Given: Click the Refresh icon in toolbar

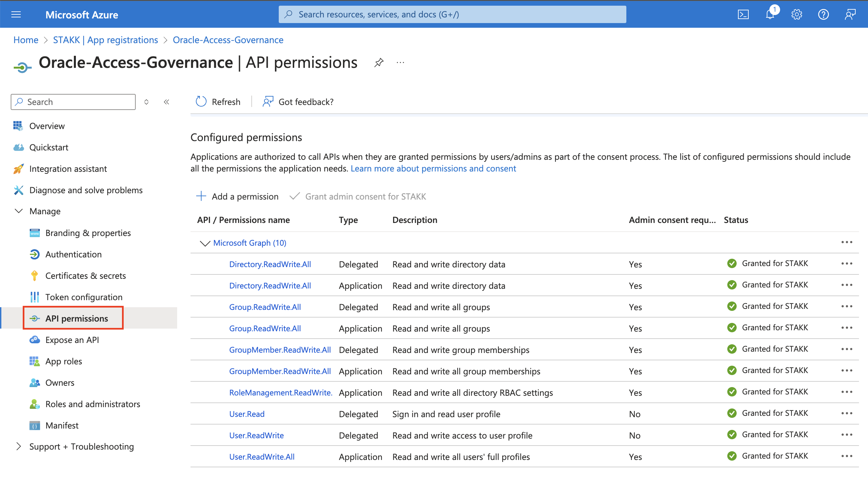Looking at the screenshot, I should 201,102.
